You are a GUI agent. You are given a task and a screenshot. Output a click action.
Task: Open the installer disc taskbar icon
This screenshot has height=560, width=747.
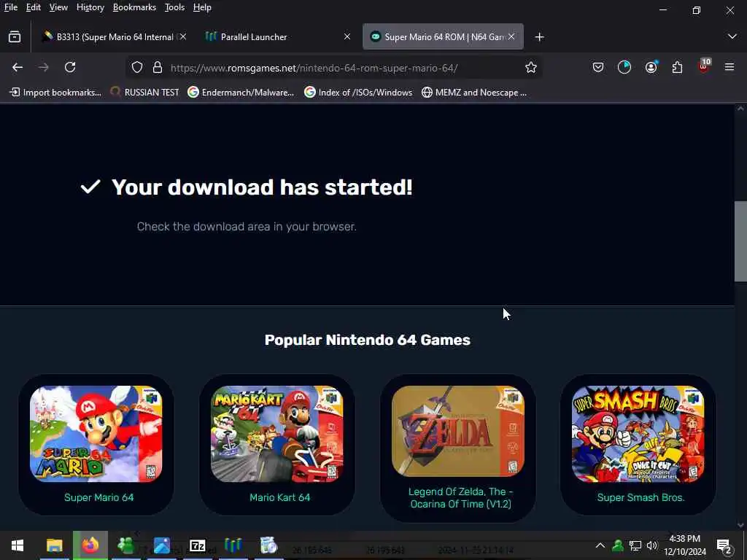tap(268, 545)
